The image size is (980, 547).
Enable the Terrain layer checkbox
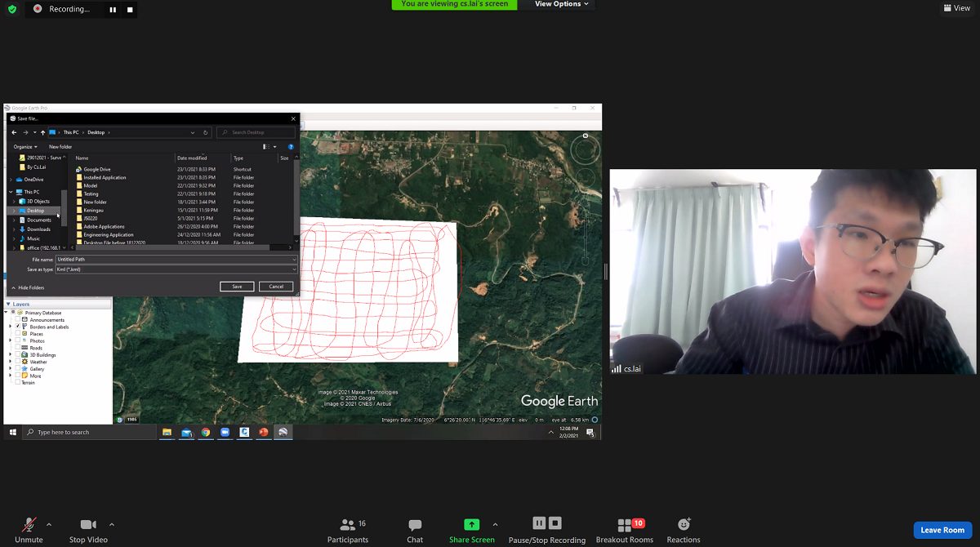pos(18,382)
